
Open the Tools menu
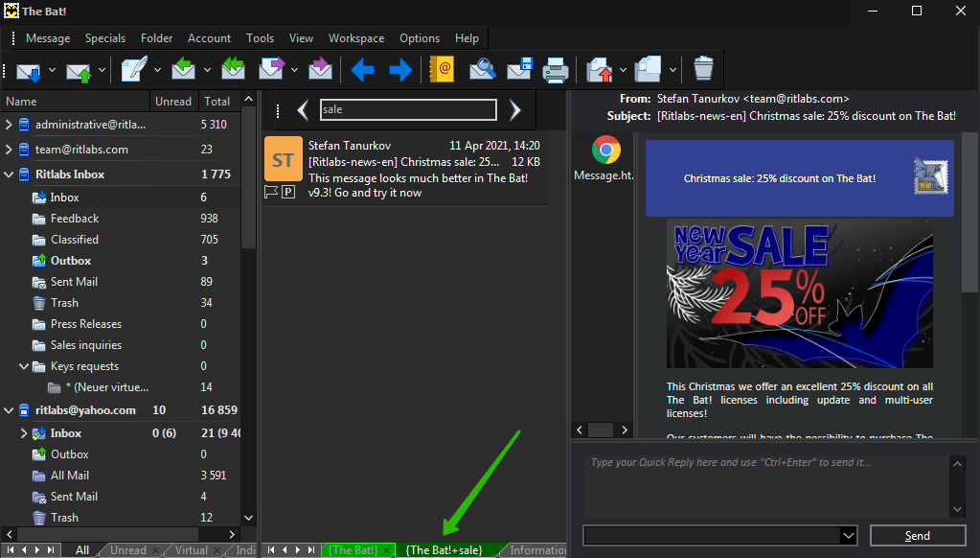[260, 38]
